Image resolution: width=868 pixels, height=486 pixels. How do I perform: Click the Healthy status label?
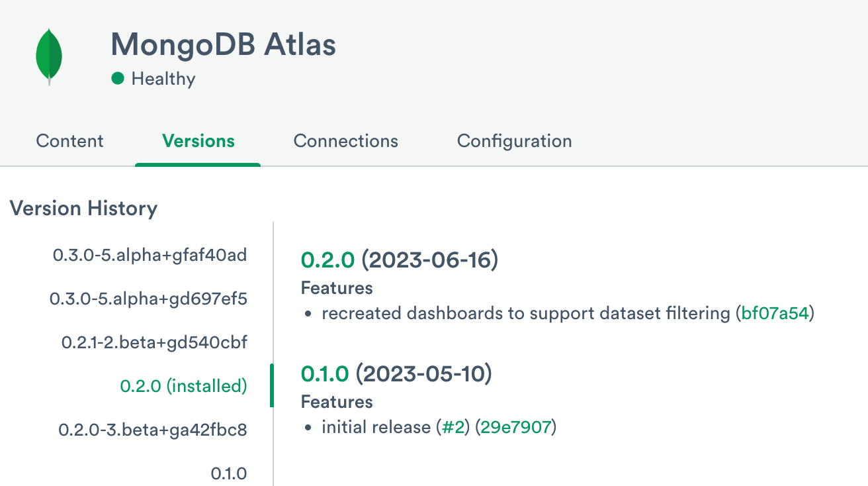coord(163,79)
